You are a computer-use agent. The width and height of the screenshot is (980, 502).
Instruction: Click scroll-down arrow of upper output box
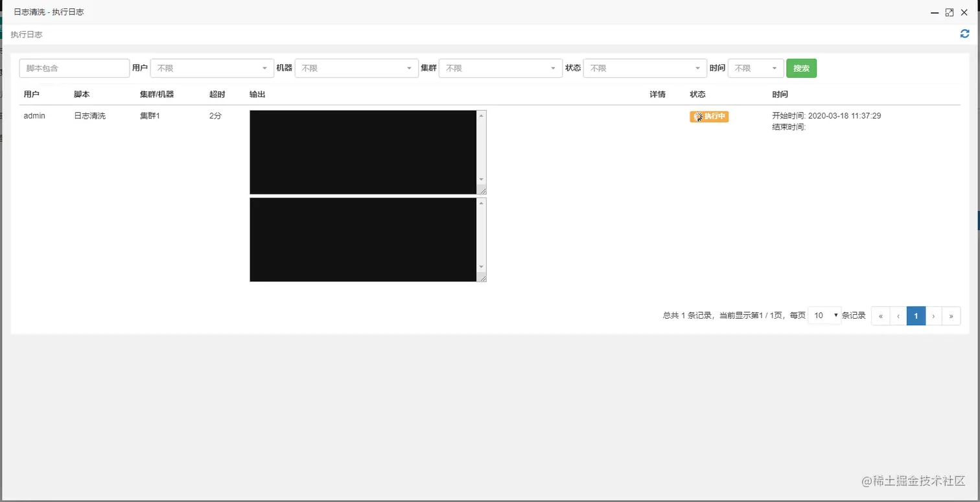coord(481,179)
